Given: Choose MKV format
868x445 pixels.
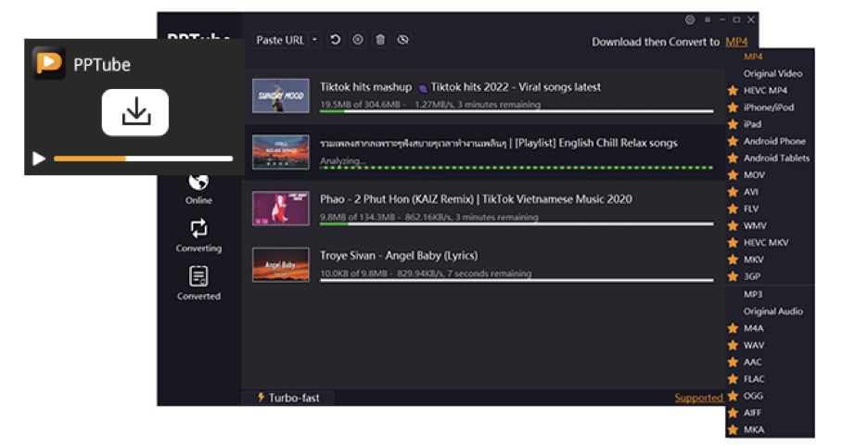Looking at the screenshot, I should click(x=753, y=260).
